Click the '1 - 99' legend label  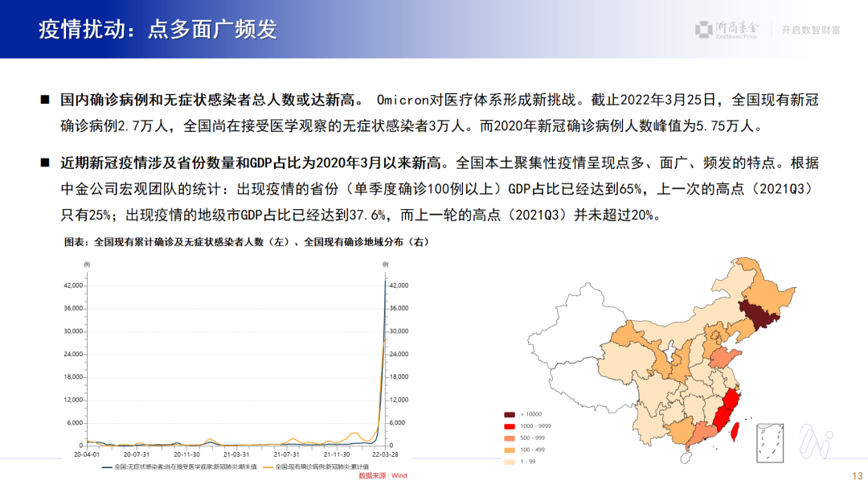(527, 462)
